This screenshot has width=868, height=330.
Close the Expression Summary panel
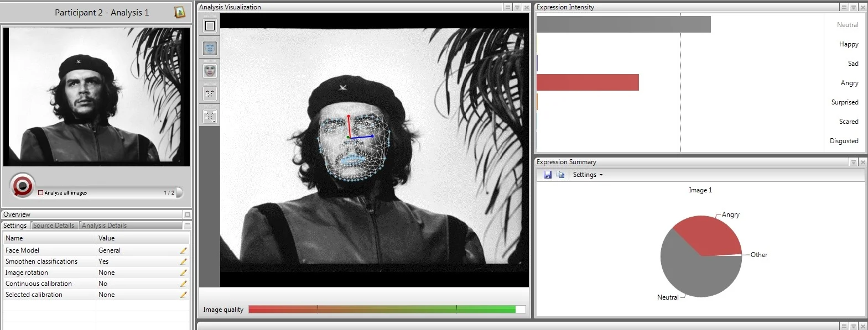coord(862,162)
